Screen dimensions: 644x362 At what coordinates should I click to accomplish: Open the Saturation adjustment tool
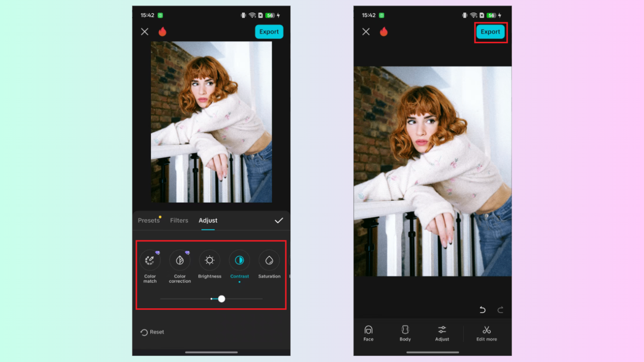click(269, 260)
